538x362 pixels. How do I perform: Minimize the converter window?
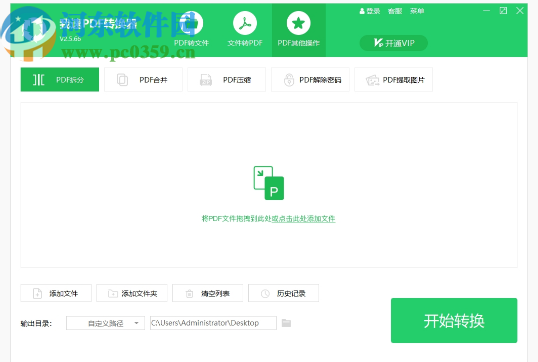(x=487, y=11)
